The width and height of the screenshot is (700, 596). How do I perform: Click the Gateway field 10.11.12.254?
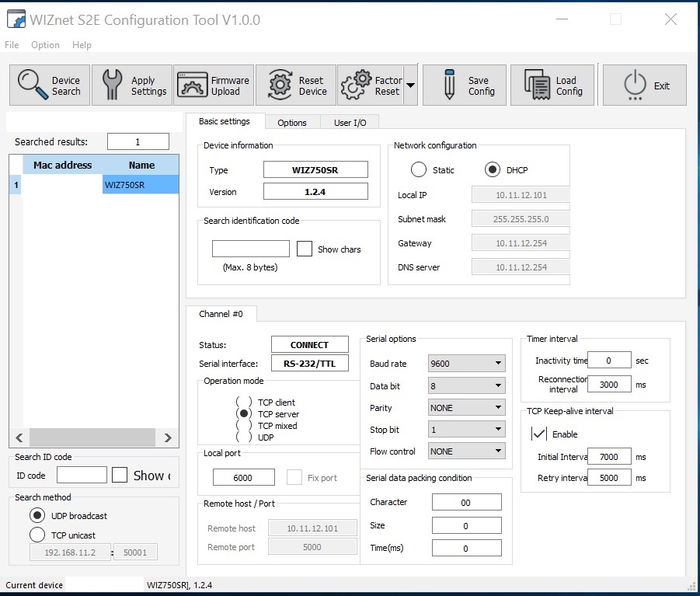point(521,243)
